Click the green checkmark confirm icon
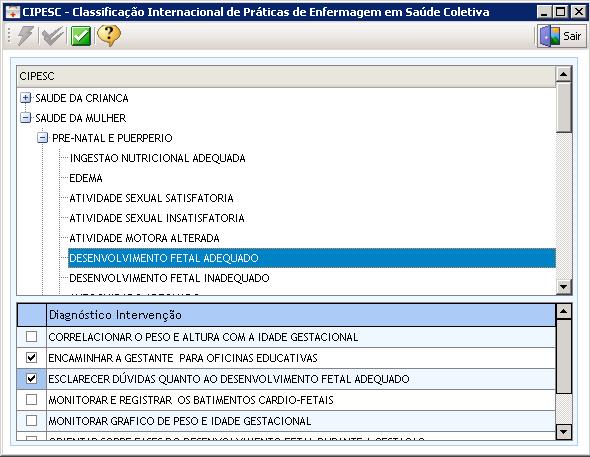590x457 pixels. click(x=81, y=36)
